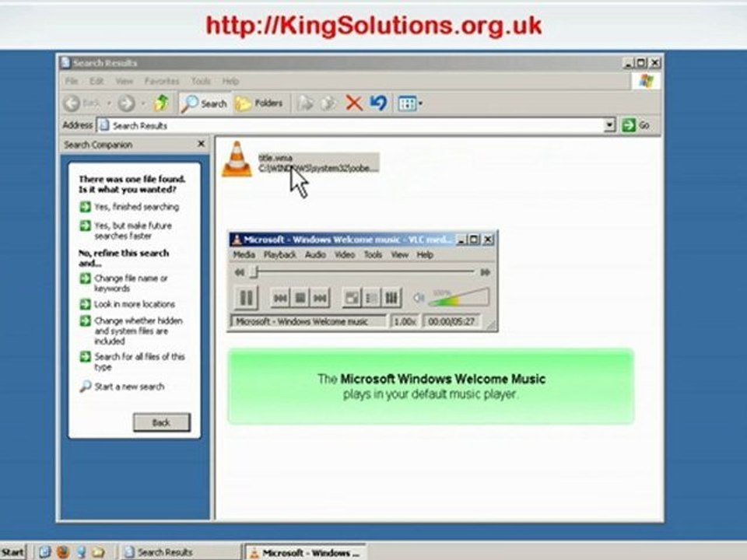
Task: Stop playback in VLC
Action: 300,298
